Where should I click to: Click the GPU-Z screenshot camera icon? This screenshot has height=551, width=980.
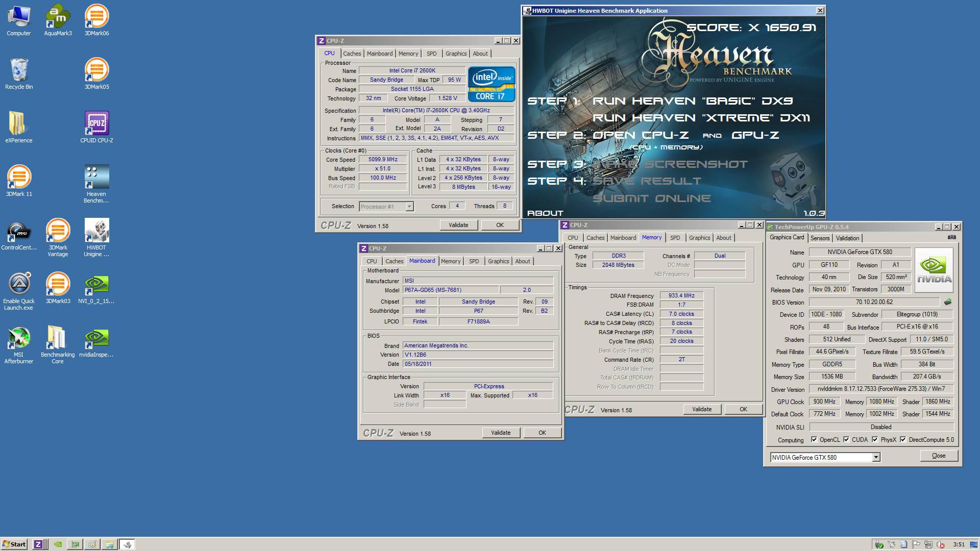pos(952,237)
